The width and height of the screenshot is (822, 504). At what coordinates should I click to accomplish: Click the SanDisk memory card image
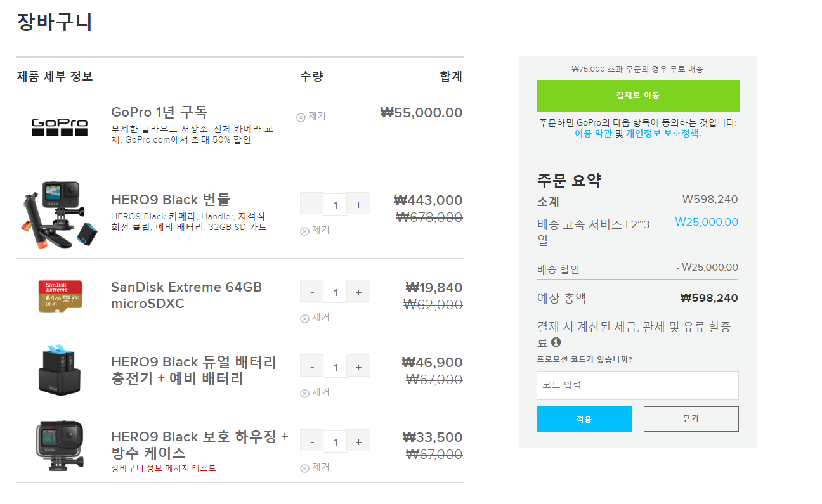point(60,296)
